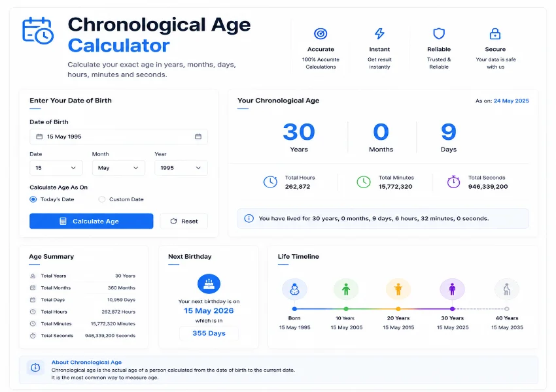Screen dimensions: 556x392
Task: Click the 15 May 2026 next birthday date
Action: coord(209,311)
